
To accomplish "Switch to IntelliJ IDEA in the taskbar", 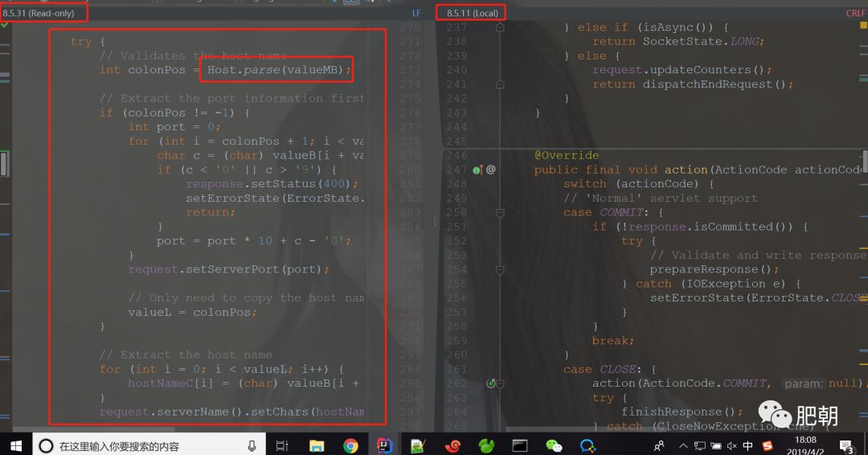I will [384, 445].
